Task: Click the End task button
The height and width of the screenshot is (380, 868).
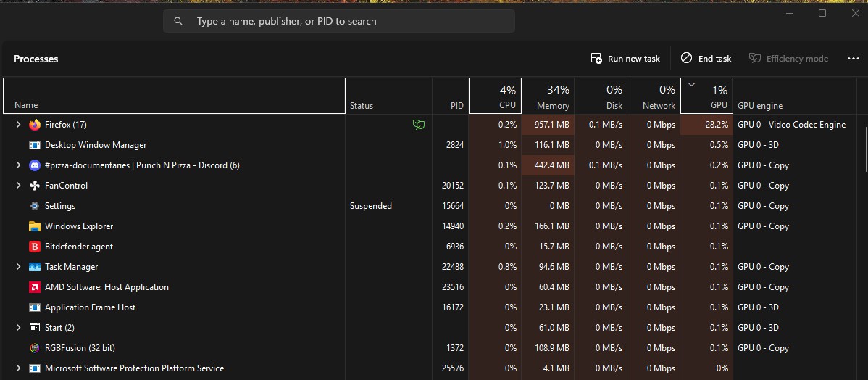Action: click(706, 59)
